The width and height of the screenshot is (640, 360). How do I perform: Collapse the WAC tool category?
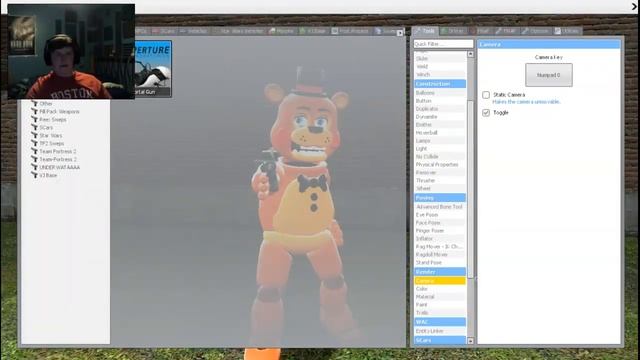pyautogui.click(x=440, y=322)
